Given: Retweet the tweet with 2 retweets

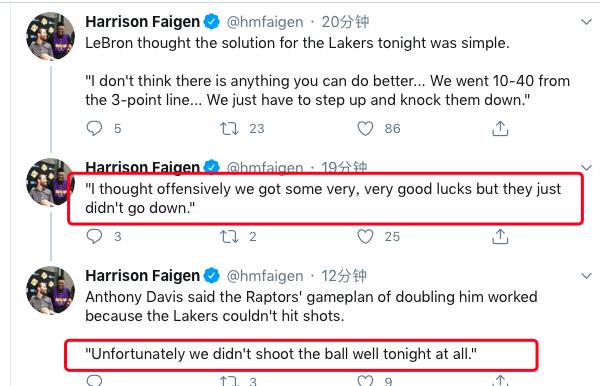Looking at the screenshot, I should (x=229, y=236).
